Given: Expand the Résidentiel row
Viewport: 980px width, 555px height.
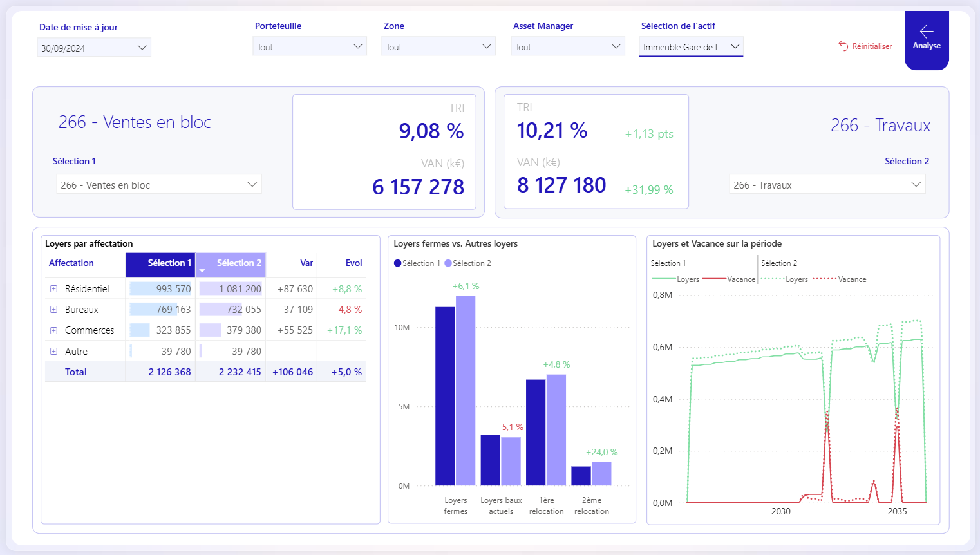Looking at the screenshot, I should [x=54, y=289].
